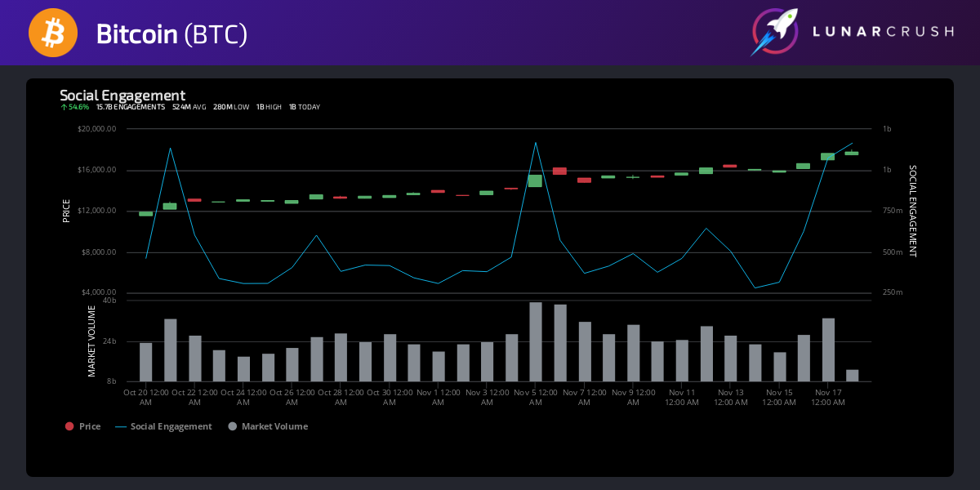Click the Nov 17 volume bar
This screenshot has width=980, height=490.
click(x=828, y=350)
